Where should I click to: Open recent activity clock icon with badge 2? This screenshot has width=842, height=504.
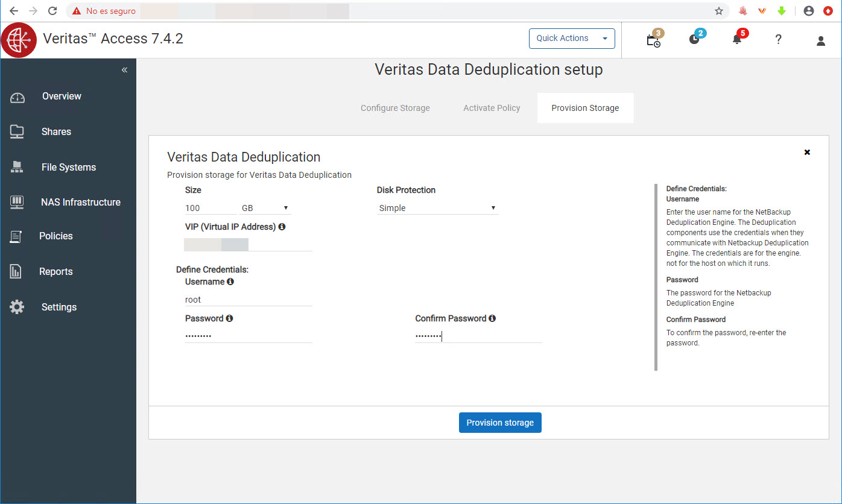coord(695,39)
